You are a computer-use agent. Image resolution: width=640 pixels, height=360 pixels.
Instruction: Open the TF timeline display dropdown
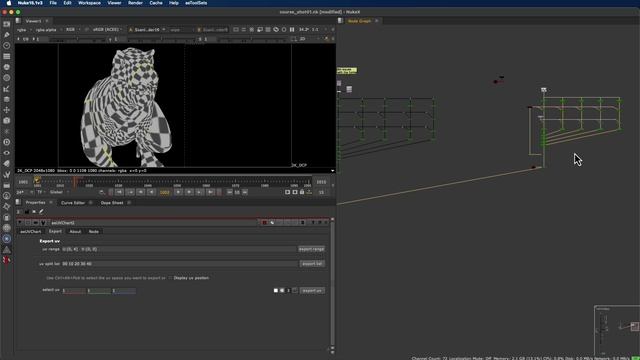click(x=41, y=192)
